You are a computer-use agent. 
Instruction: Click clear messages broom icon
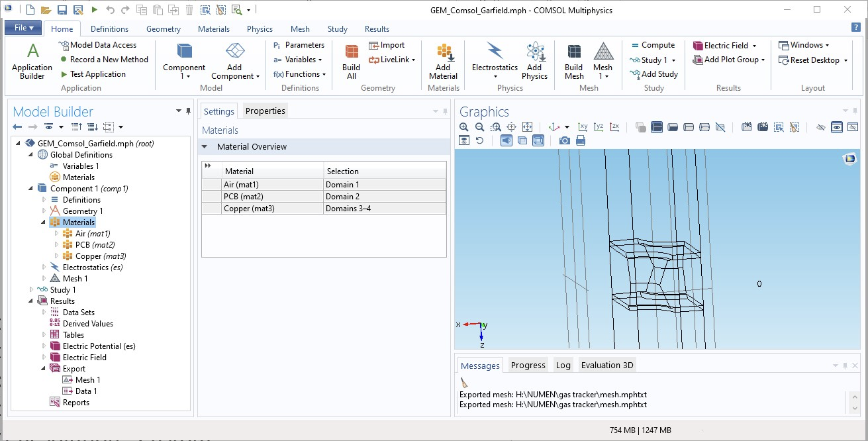(x=464, y=383)
